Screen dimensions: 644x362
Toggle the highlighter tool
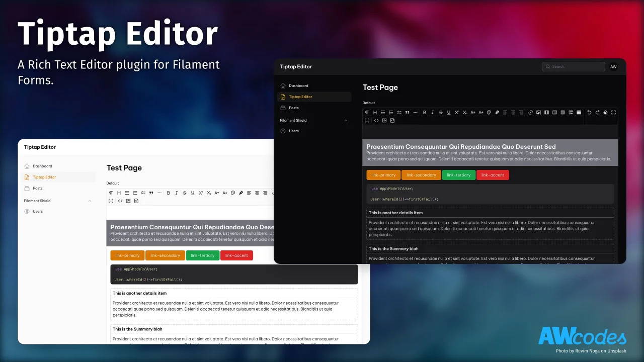tap(497, 113)
